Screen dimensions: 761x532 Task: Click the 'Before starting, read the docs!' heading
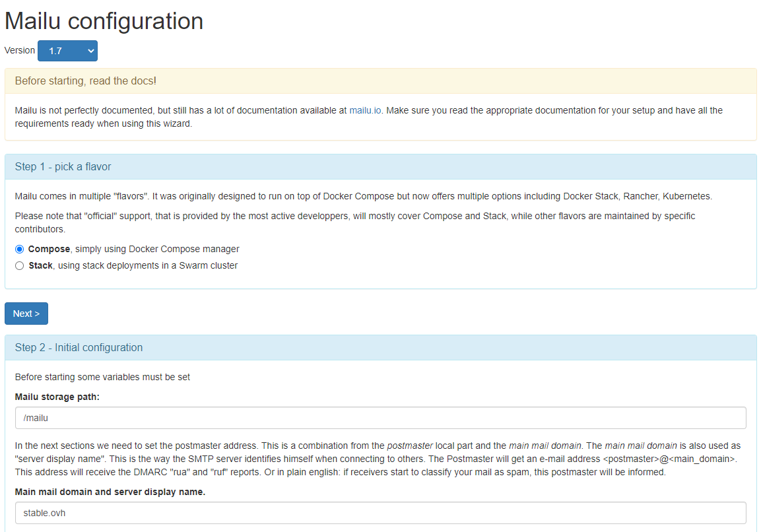pos(85,81)
